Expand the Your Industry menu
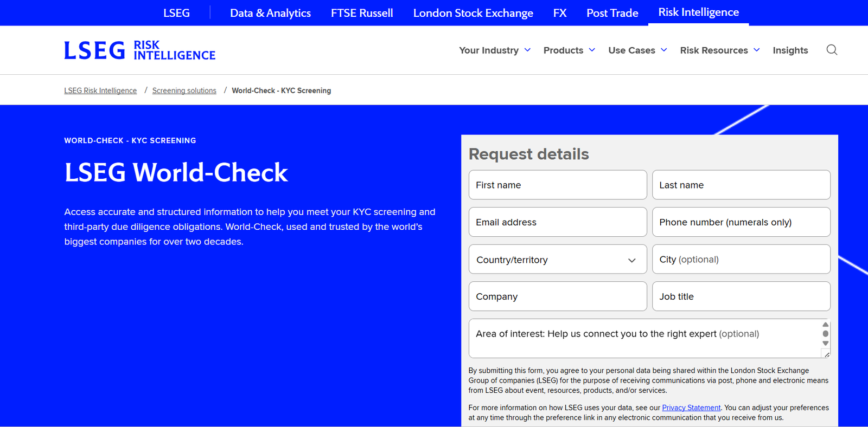Viewport: 868px width, 427px height. [x=494, y=50]
